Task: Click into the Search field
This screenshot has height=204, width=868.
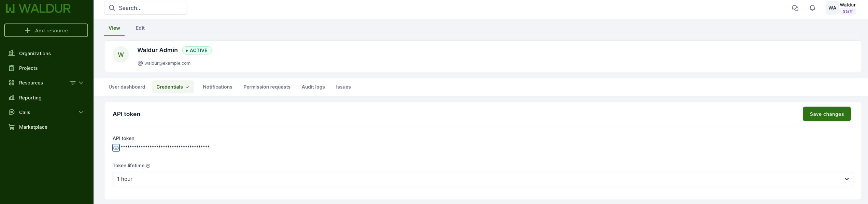Action: (150, 8)
